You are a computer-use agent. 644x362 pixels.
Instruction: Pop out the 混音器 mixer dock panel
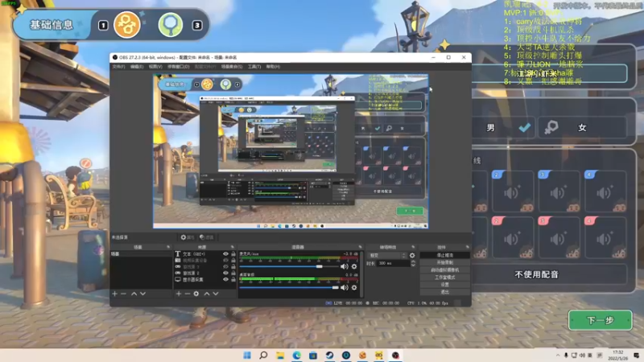(x=360, y=247)
